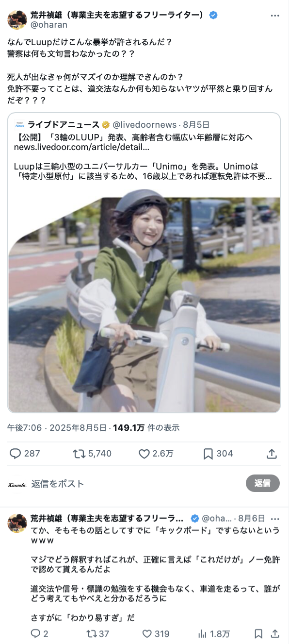Repost the main tweet with 5,740 reposts
Screen dimensions: 289x644
click(x=92, y=454)
